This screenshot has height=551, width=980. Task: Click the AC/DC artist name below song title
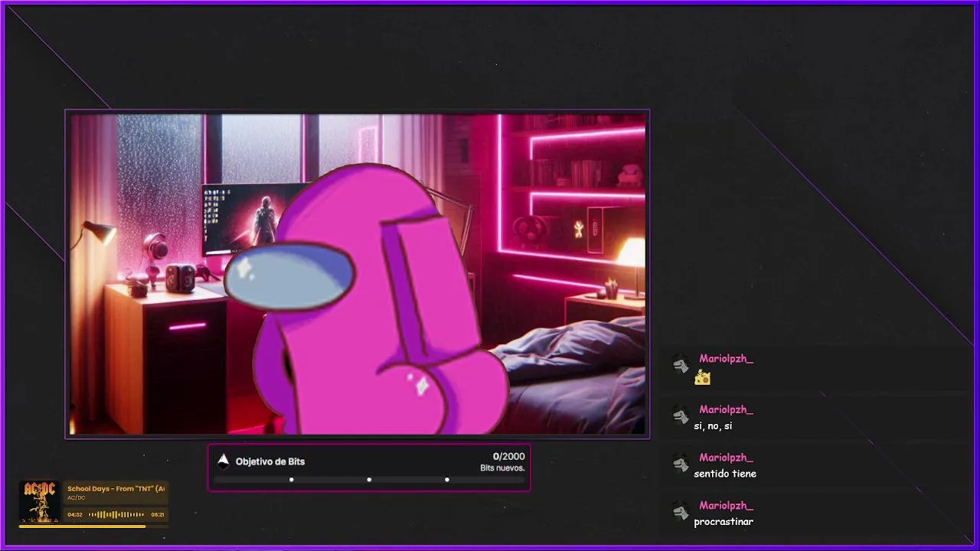(x=77, y=497)
